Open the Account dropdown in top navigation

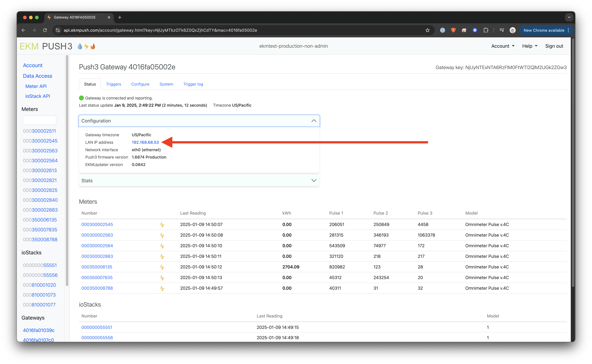point(503,46)
